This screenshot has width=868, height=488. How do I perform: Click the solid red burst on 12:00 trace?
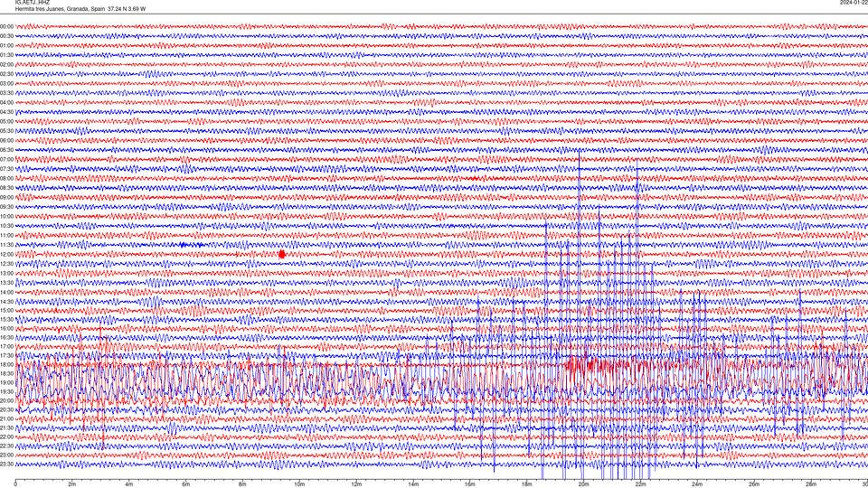pos(282,255)
